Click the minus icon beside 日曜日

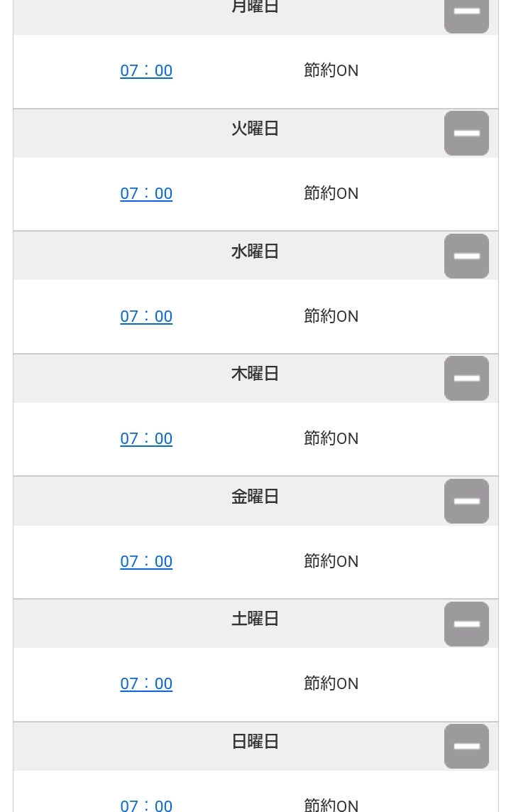pos(466,746)
